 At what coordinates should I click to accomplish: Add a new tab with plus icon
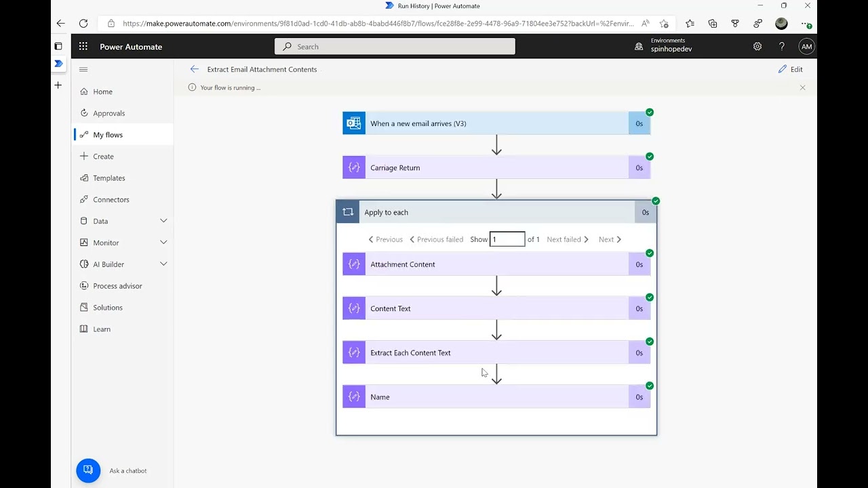pyautogui.click(x=58, y=85)
